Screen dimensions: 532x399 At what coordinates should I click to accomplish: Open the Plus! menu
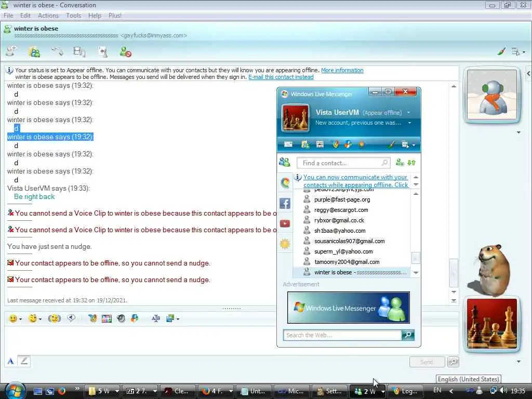pos(115,16)
